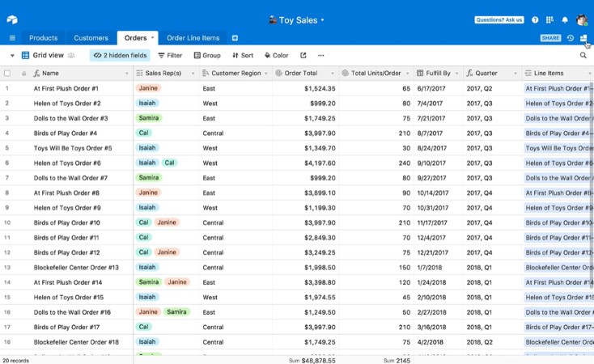Click linked record At First Plush Order #1
594x364 pixels.
[x=558, y=88]
